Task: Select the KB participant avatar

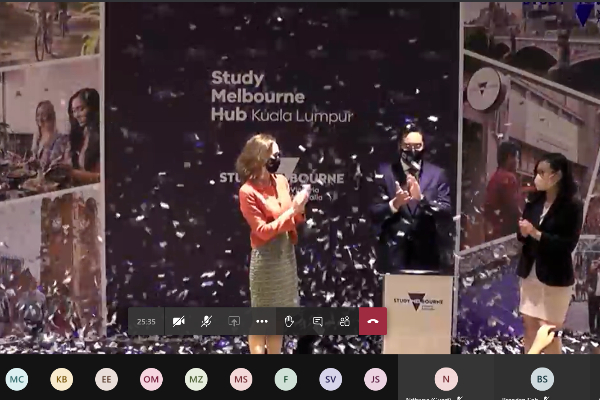Action: pos(62,379)
